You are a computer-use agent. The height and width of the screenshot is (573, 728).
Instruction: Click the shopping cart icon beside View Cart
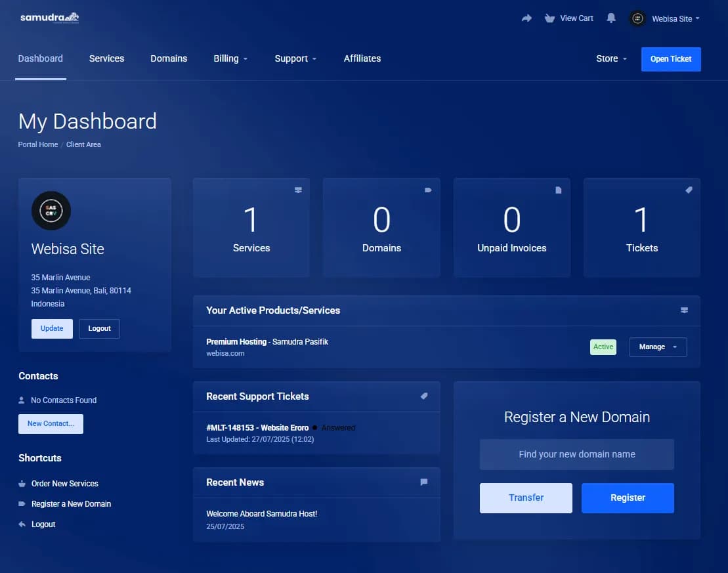549,18
